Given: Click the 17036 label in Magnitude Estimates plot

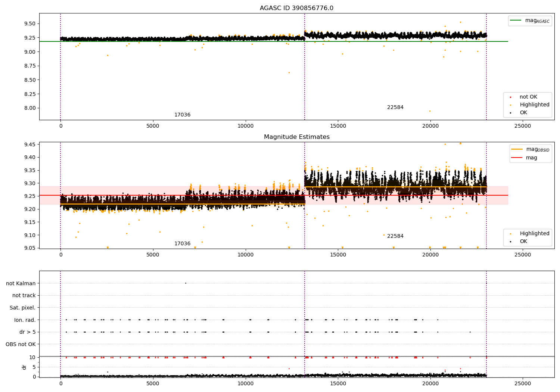Looking at the screenshot, I should 182,244.
